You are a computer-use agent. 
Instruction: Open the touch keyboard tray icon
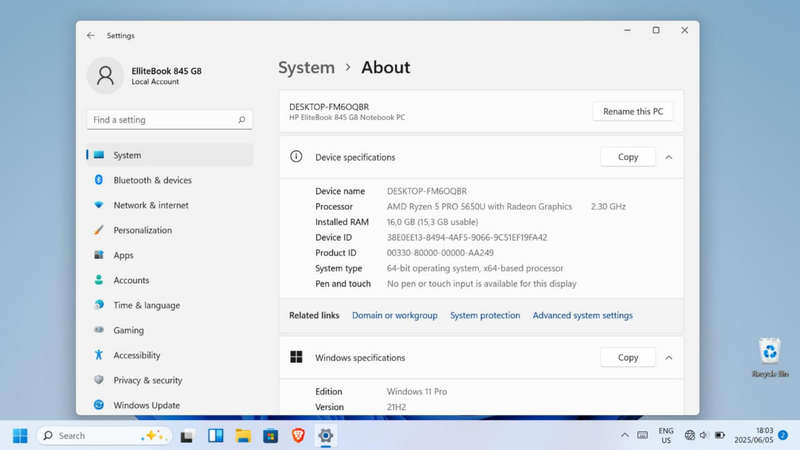[642, 435]
